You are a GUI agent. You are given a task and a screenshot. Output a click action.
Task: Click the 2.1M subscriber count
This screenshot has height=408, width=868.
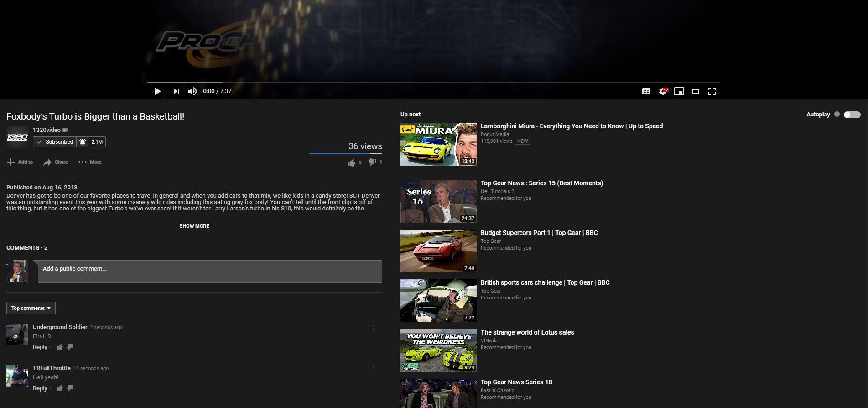tap(97, 142)
